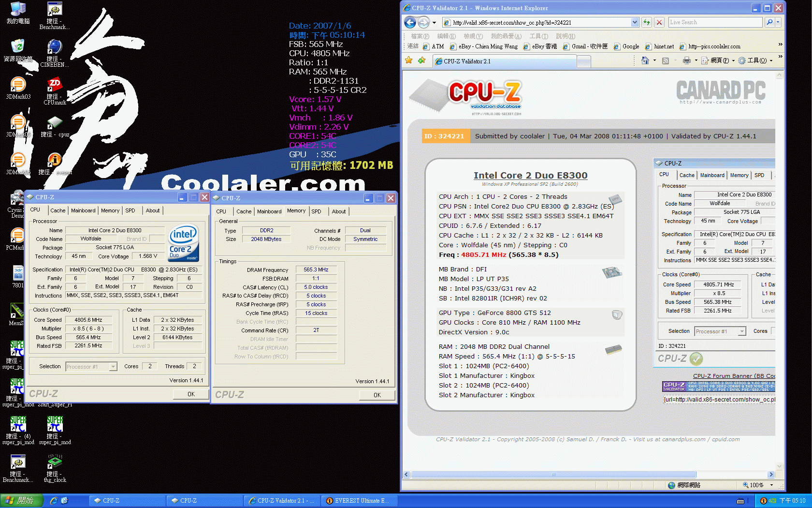812x508 pixels.
Task: Stop loading the page in IE
Action: (x=659, y=22)
